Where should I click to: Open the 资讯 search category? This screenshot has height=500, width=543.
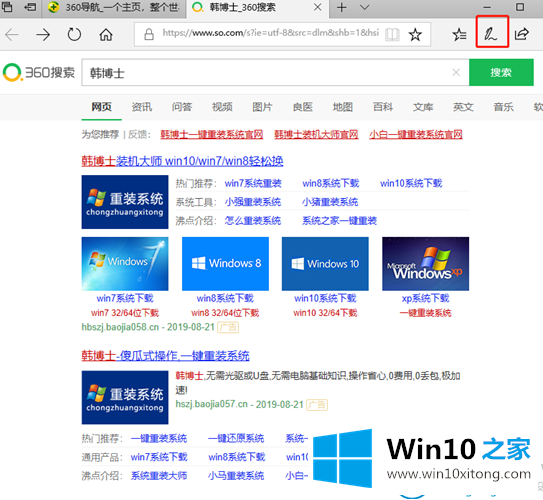click(142, 107)
